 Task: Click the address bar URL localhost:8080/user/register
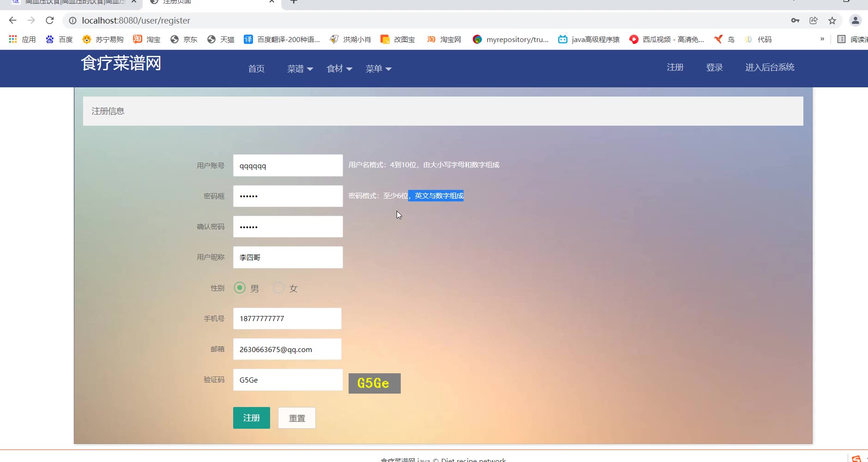pyautogui.click(x=136, y=20)
